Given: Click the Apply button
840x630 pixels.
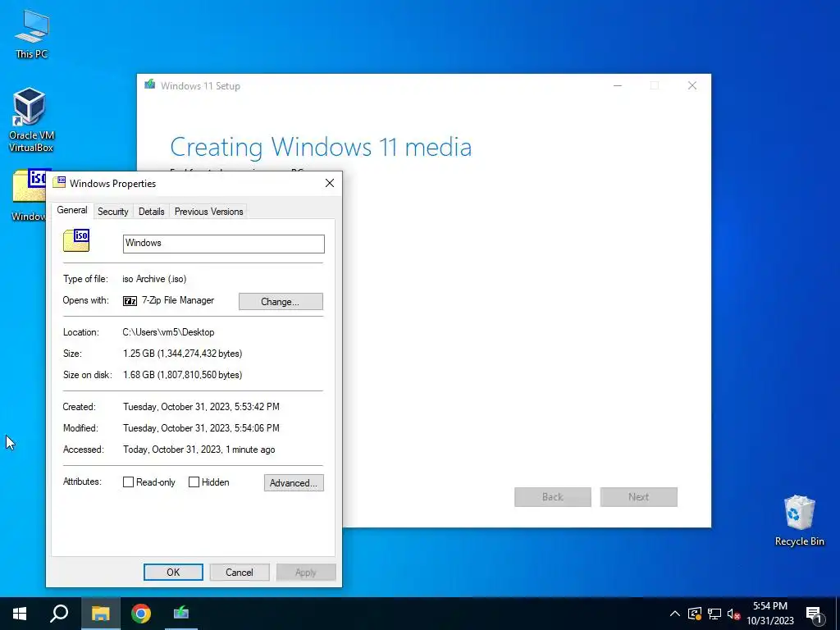Looking at the screenshot, I should (x=306, y=572).
